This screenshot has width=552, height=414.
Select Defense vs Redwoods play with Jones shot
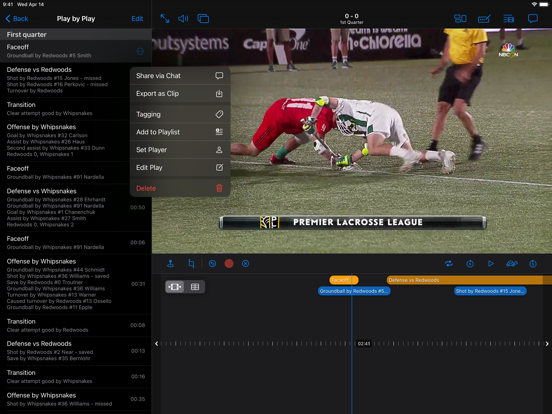76,80
